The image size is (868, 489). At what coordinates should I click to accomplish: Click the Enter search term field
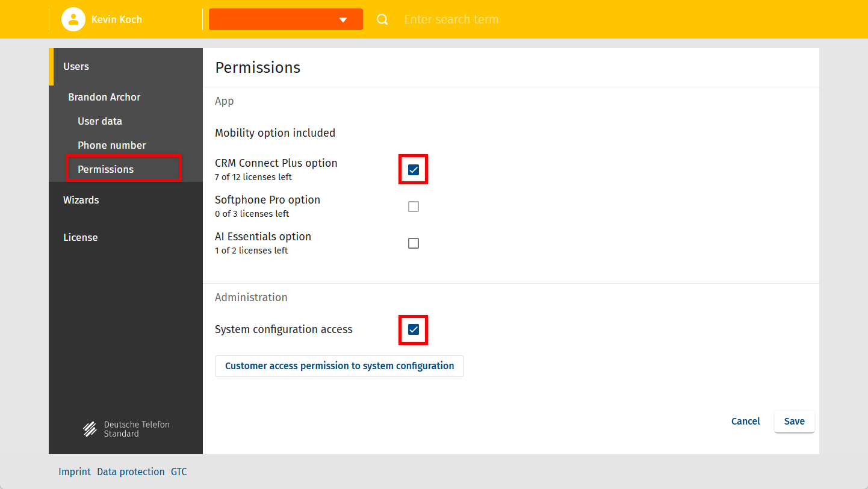tap(451, 19)
